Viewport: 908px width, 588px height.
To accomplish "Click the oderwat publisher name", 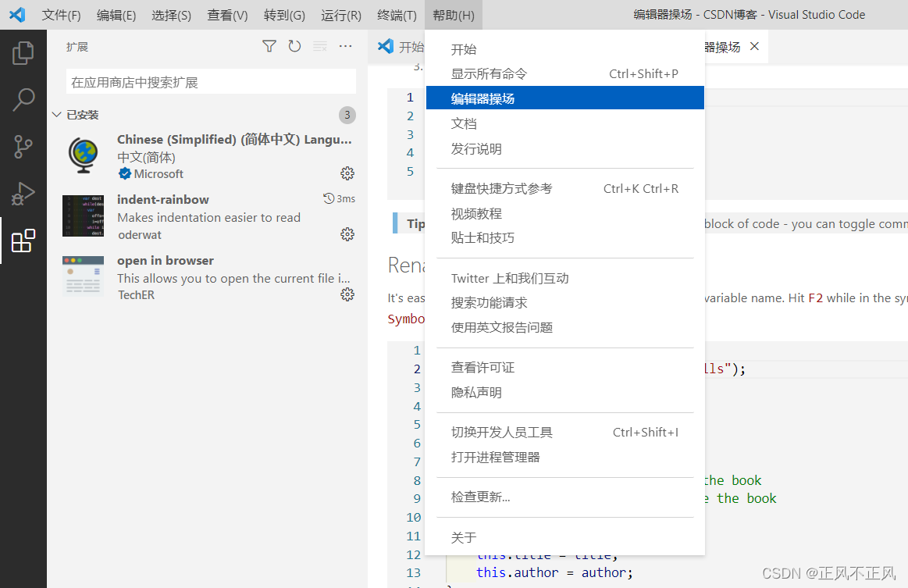I will [x=140, y=234].
